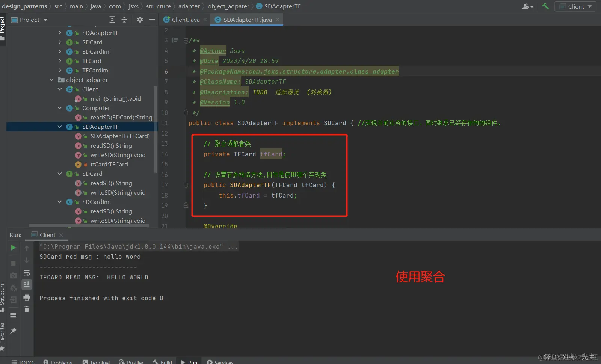Click the object_adpater breadcrumb
Screen dimensions: 601x364
click(228, 6)
